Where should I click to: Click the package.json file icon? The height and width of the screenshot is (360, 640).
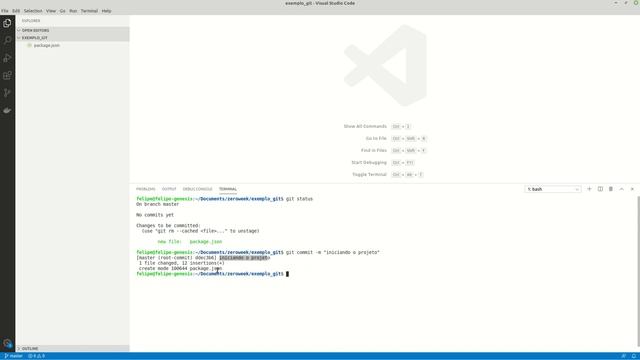(x=29, y=45)
